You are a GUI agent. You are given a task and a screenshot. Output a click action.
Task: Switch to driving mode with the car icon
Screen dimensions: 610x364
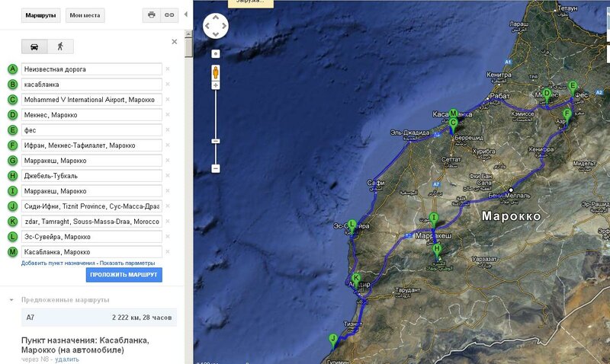point(34,46)
